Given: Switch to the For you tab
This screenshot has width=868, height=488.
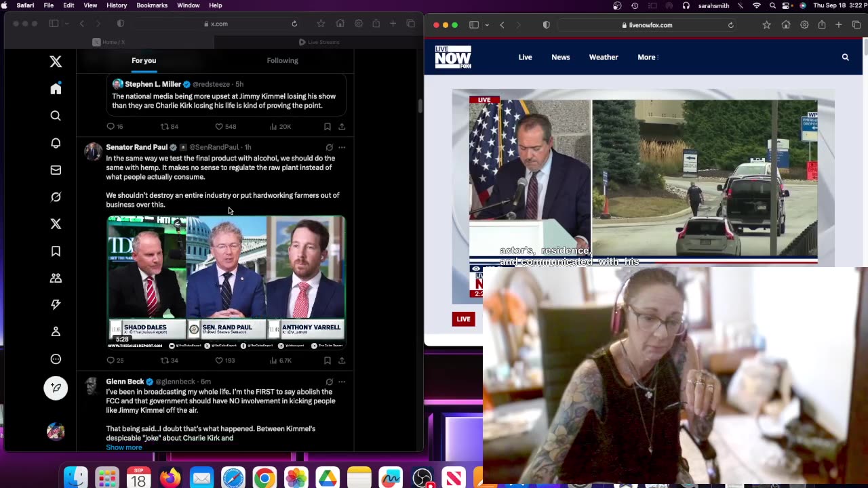Looking at the screenshot, I should click(144, 60).
